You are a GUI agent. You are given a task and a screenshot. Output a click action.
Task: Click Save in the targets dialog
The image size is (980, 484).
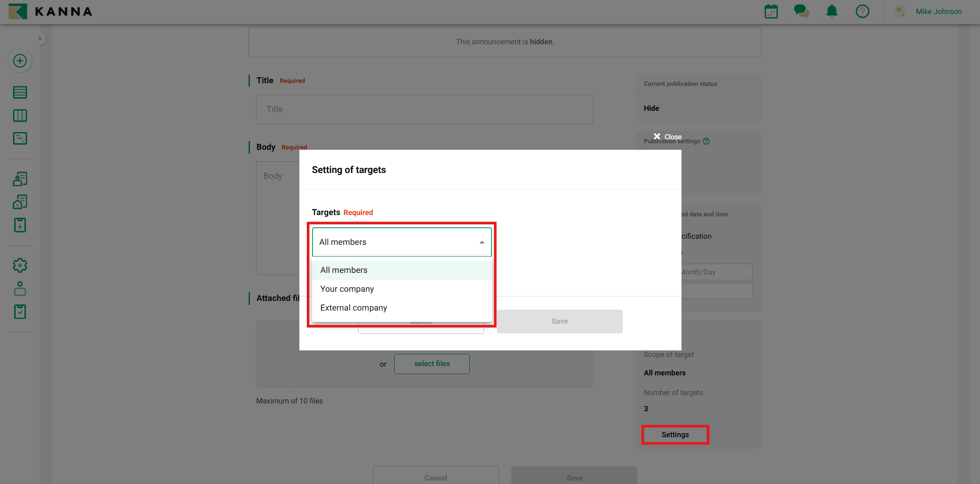point(559,321)
